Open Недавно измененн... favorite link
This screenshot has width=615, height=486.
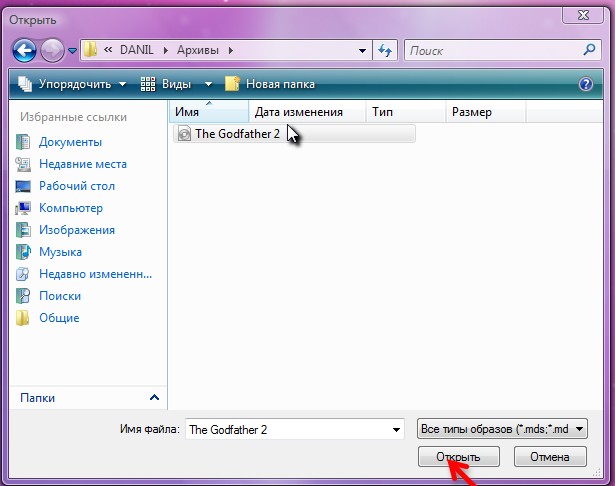pos(95,274)
